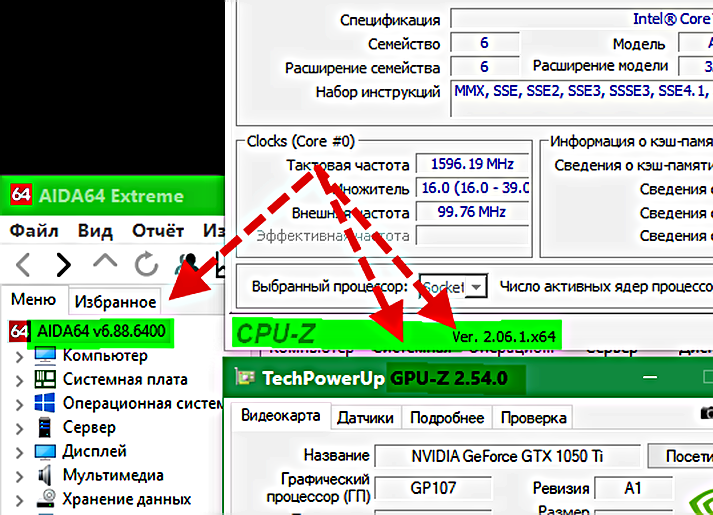Minimize the GPU-Z window
The image size is (713, 515).
[x=650, y=377]
